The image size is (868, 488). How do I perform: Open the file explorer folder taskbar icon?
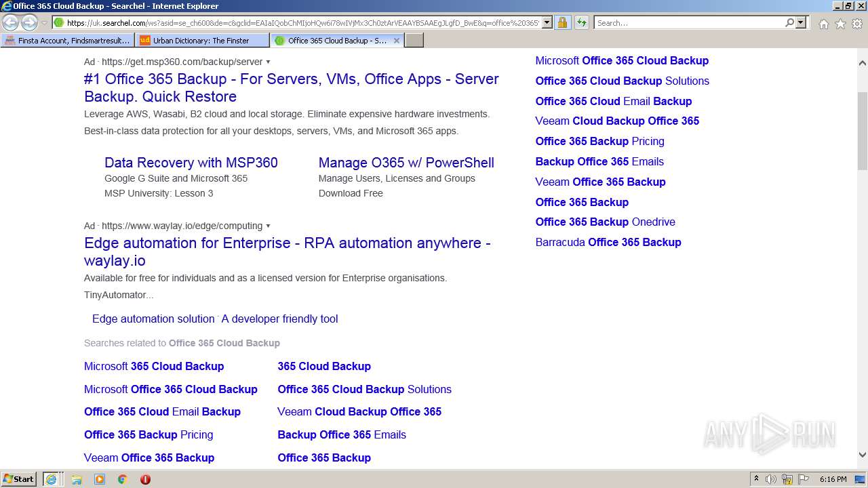click(77, 479)
